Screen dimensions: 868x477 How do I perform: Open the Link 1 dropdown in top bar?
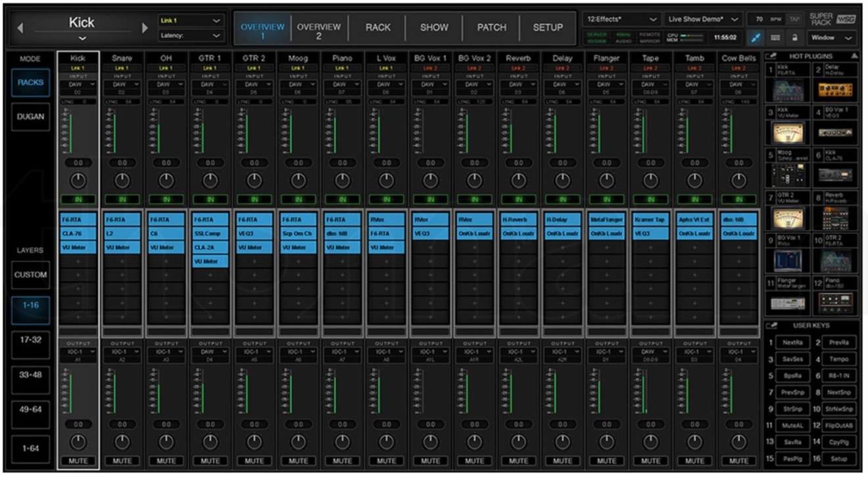191,21
